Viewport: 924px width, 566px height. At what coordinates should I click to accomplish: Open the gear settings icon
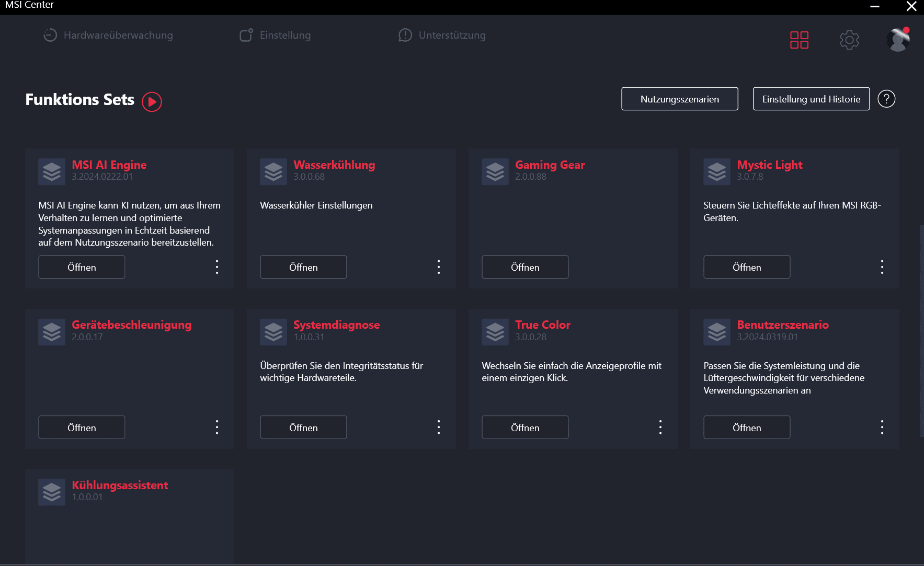point(849,40)
